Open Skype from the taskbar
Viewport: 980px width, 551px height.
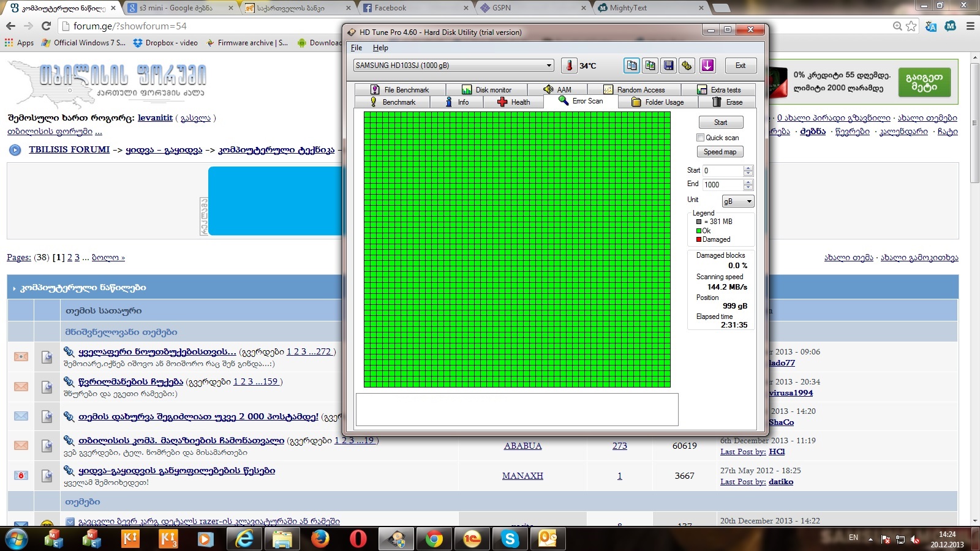[510, 539]
